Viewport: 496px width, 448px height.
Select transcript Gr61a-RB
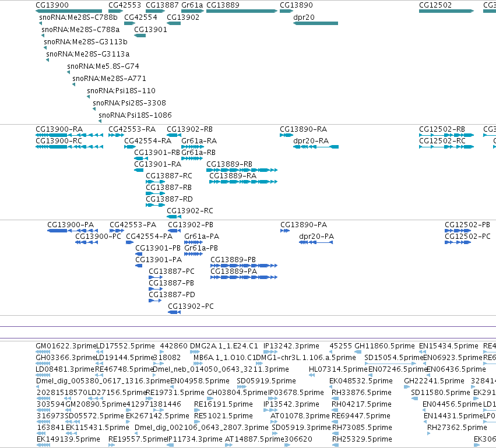[192, 158]
